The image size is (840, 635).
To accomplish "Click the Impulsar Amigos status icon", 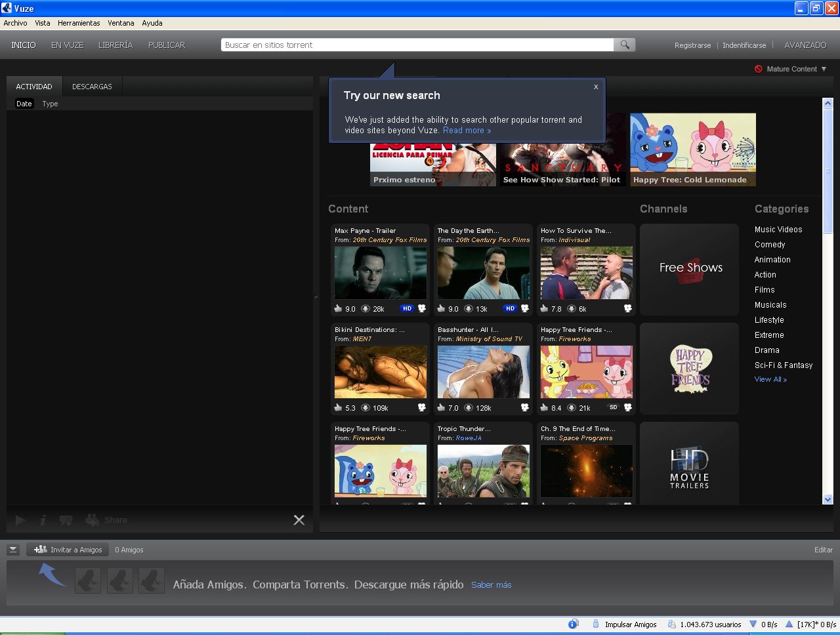I will point(596,625).
